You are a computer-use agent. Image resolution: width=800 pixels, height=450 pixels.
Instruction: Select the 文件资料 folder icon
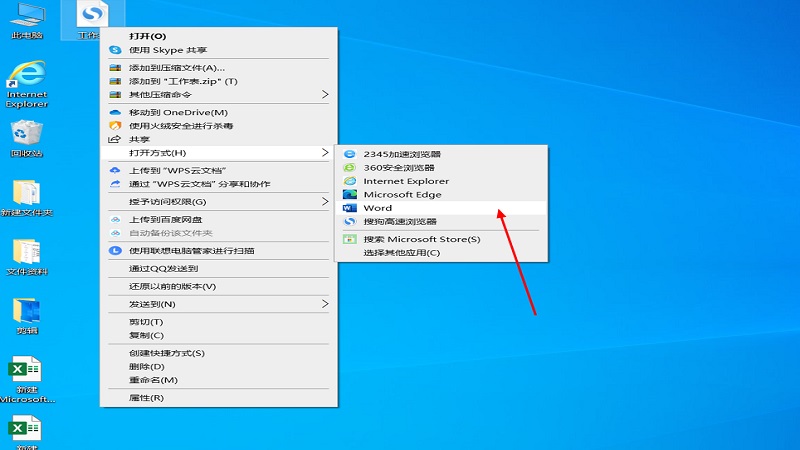point(27,257)
